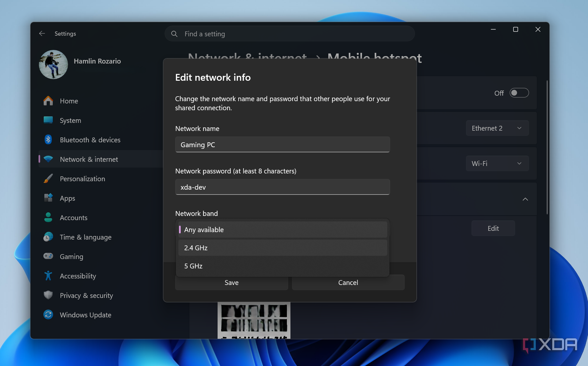The image size is (588, 366).
Task: Close the Settings window
Action: [538, 30]
